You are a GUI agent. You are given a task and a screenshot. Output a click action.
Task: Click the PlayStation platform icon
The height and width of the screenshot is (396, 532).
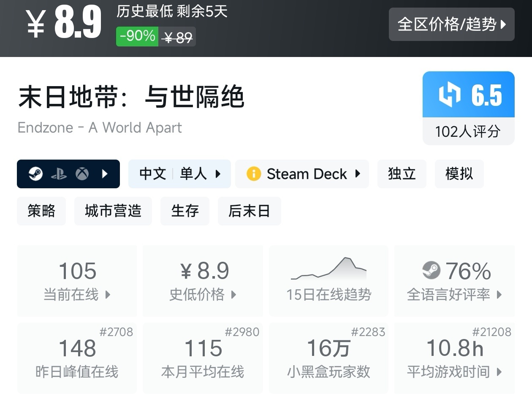click(x=59, y=174)
